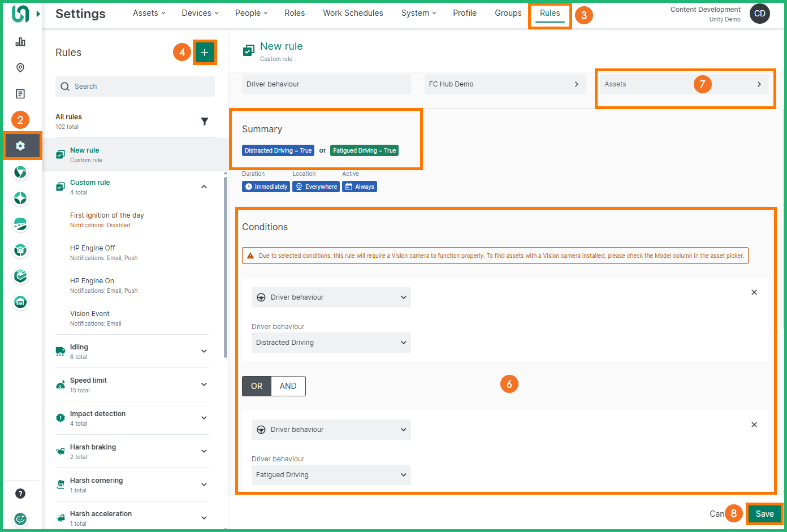787x532 pixels.
Task: Click the help question mark icon
Action: click(20, 494)
